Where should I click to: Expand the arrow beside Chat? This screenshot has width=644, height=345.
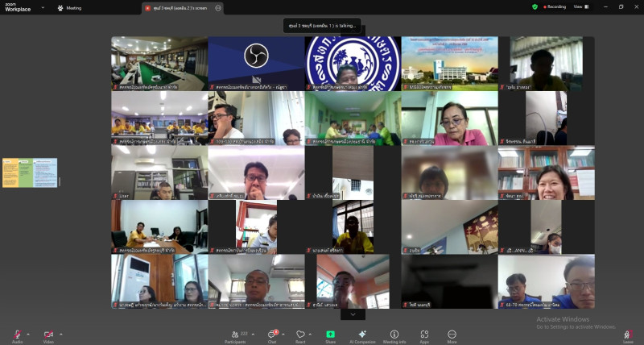click(x=283, y=335)
